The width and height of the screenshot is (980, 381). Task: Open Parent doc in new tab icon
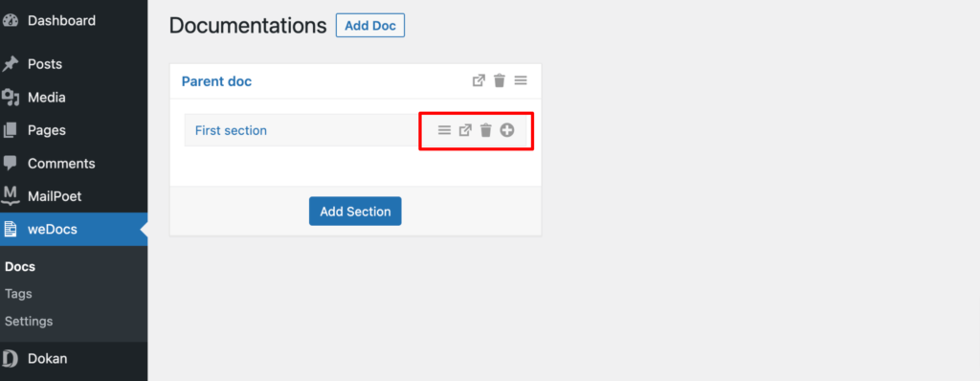pyautogui.click(x=479, y=80)
